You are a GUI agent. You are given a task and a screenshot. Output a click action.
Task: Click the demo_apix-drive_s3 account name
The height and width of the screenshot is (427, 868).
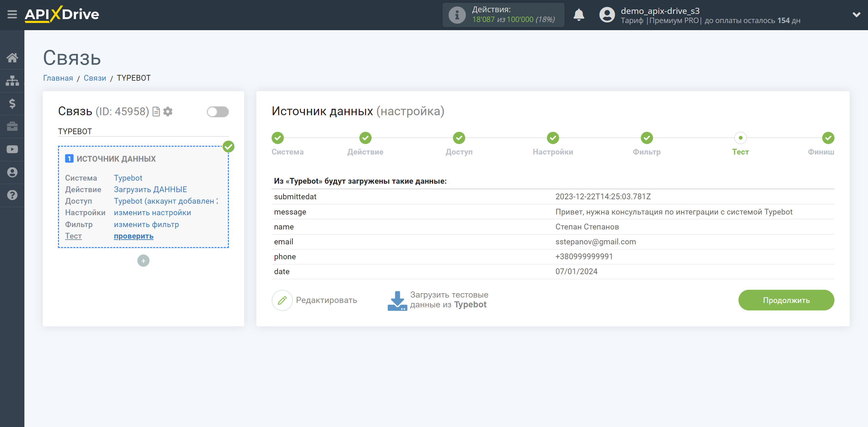click(x=660, y=11)
